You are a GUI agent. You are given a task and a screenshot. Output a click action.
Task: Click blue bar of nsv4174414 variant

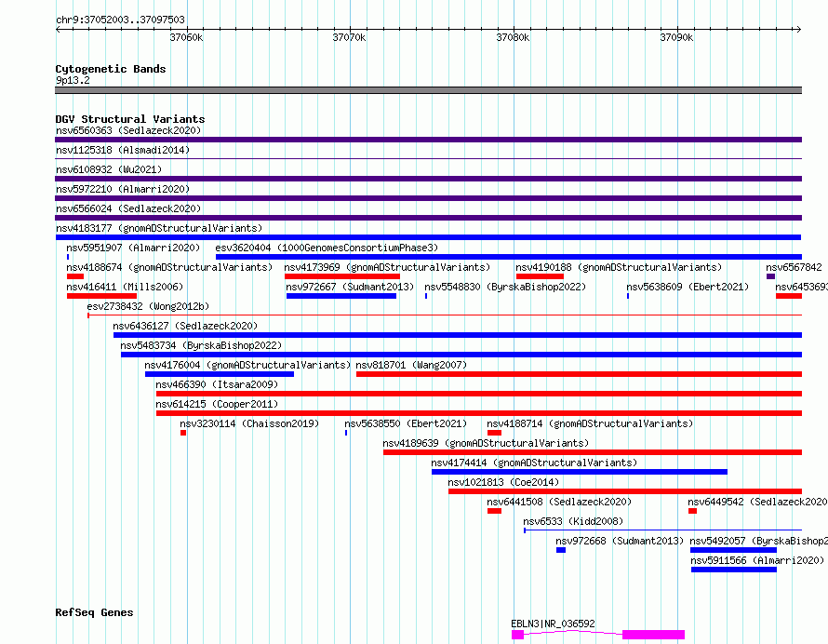click(580, 472)
